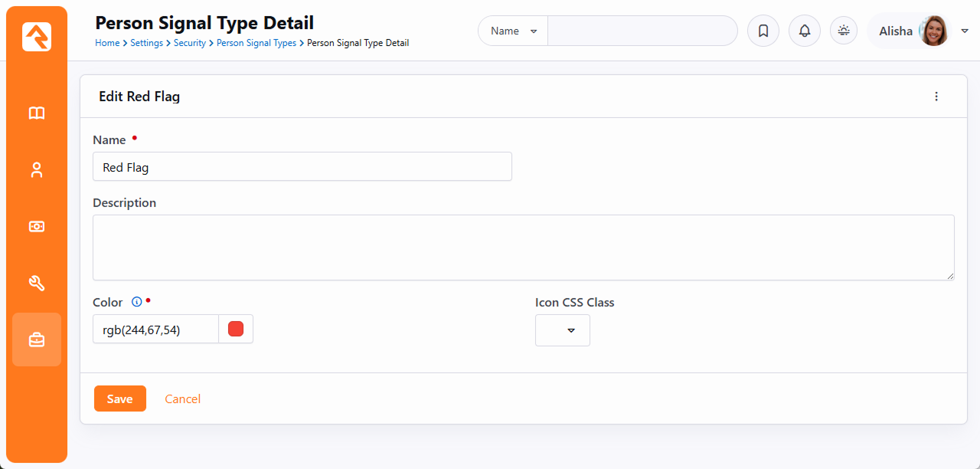Open the briefcase admin icon in sidebar
Screen dimensions: 980x469
click(37, 339)
